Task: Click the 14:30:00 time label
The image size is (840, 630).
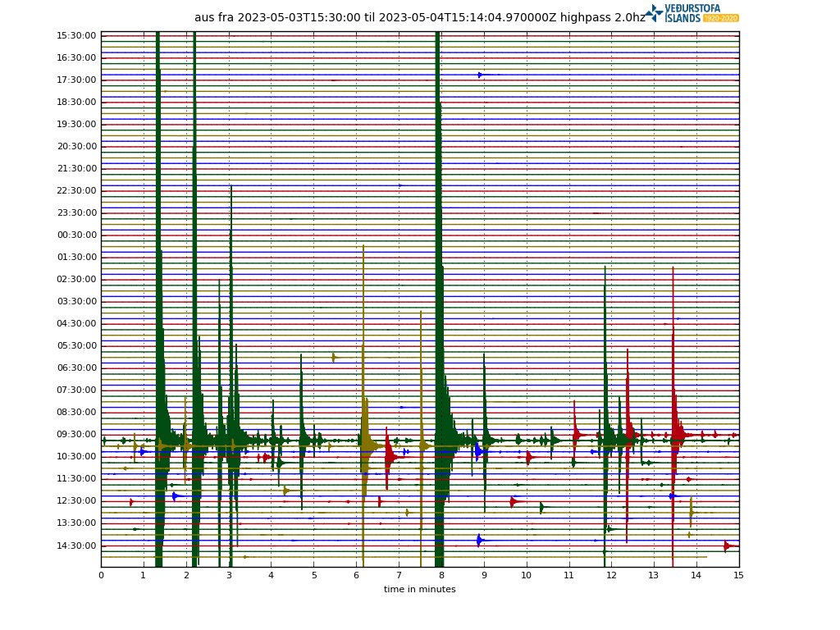Action: [76, 546]
